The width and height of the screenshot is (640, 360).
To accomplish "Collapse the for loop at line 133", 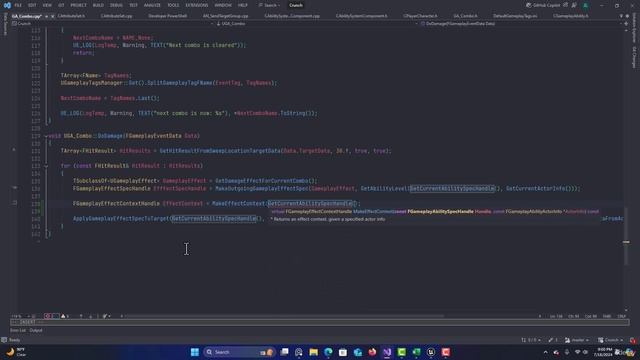I will pos(46,166).
